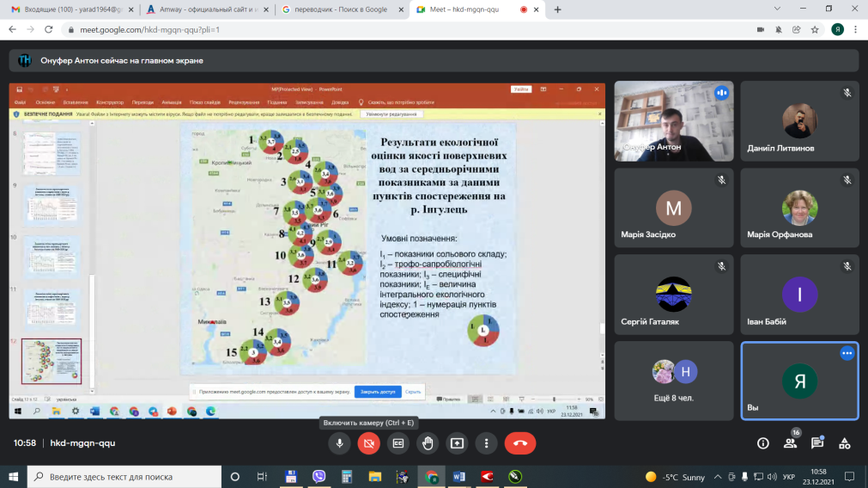
Task: Click the address bar with meet.google.com URL
Action: [410, 29]
